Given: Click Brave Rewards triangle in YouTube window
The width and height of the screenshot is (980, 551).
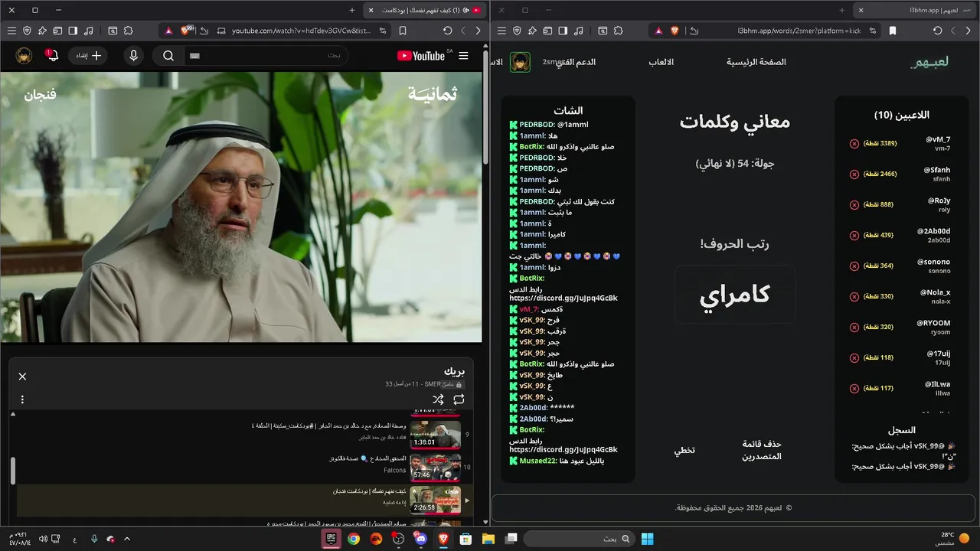Looking at the screenshot, I should [x=169, y=31].
